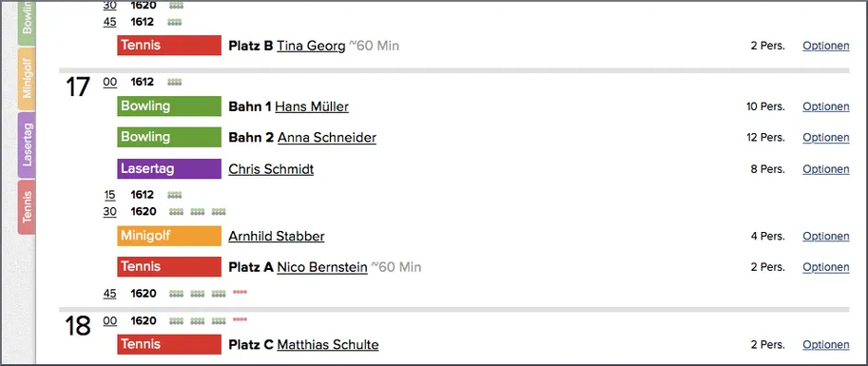This screenshot has width=868, height=366.
Task: Open Optionen for Chris Schmidt's Lasertag
Action: [x=826, y=169]
